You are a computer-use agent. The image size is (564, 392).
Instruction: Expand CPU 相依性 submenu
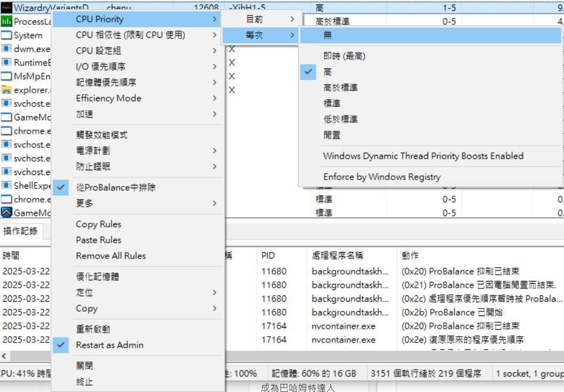pyautogui.click(x=137, y=35)
